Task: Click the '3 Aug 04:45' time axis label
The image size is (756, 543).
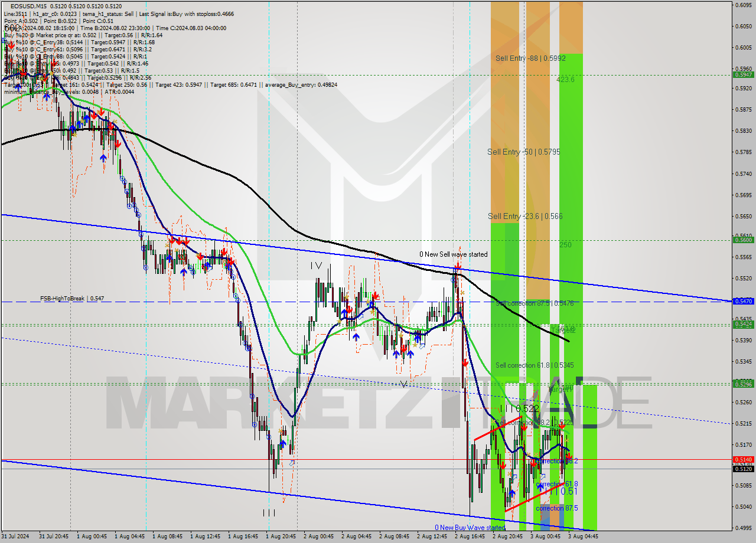Action: [583, 537]
